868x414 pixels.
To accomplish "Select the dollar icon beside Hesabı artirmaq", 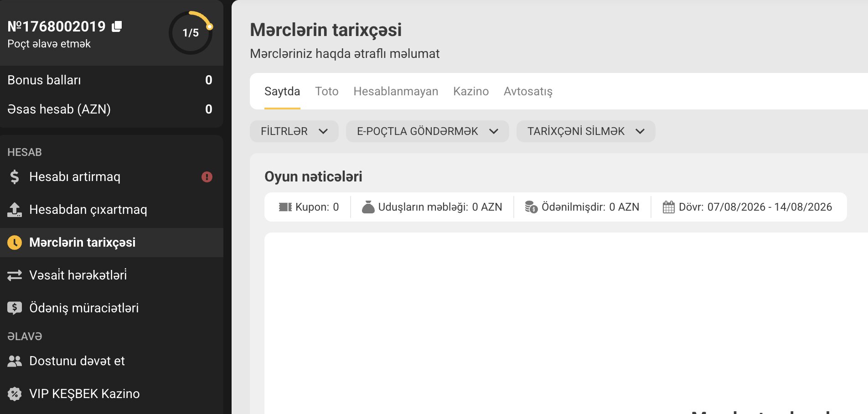I will 15,177.
